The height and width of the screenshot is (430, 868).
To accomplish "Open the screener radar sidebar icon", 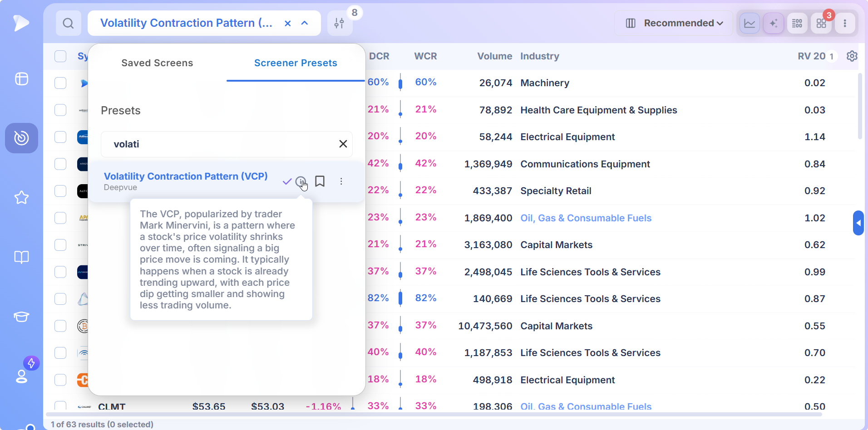I will [21, 138].
